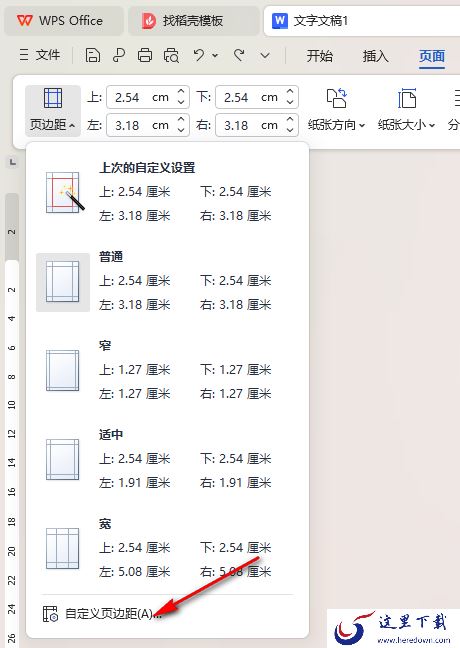Switch to the 开始 ribbon tab

coord(319,55)
